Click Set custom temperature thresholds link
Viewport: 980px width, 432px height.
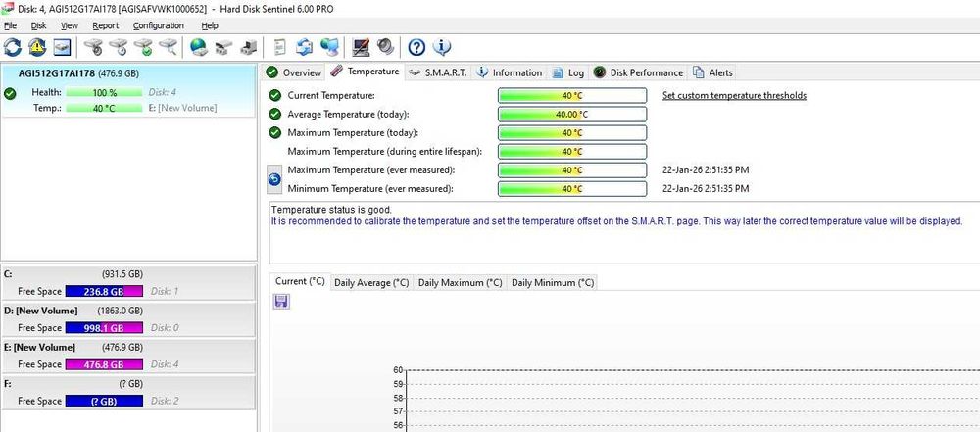click(734, 96)
